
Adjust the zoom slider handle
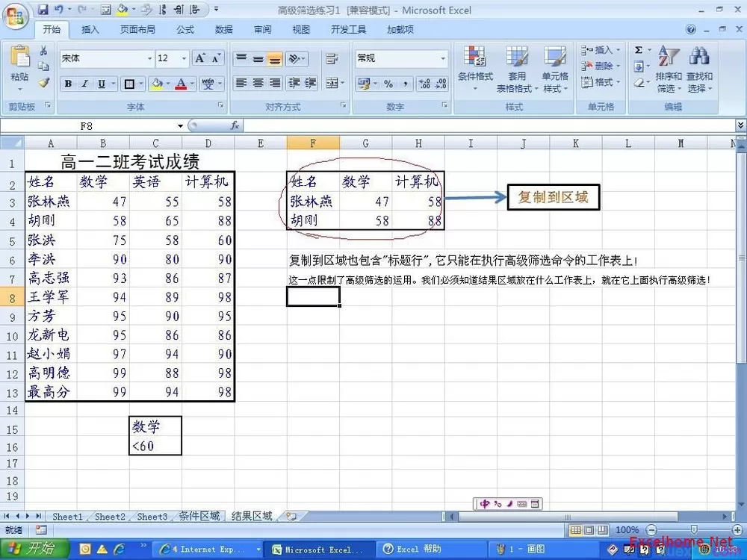[694, 529]
